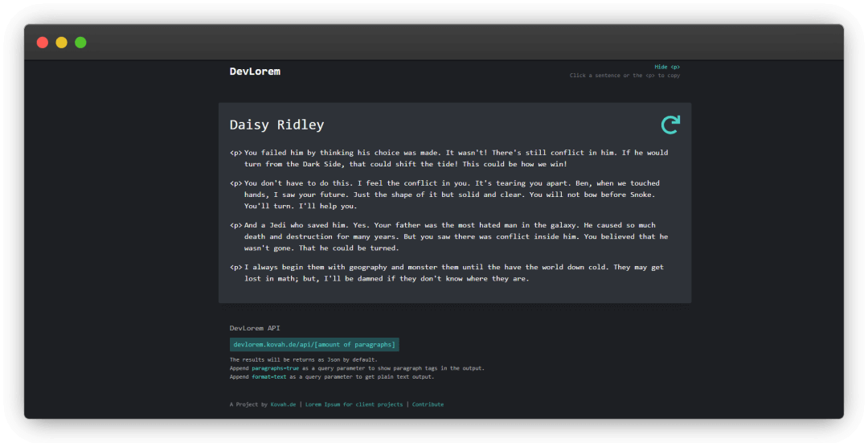Click the Daisy Ridley heading
Viewport: 868px width, 443px height.
(x=276, y=125)
